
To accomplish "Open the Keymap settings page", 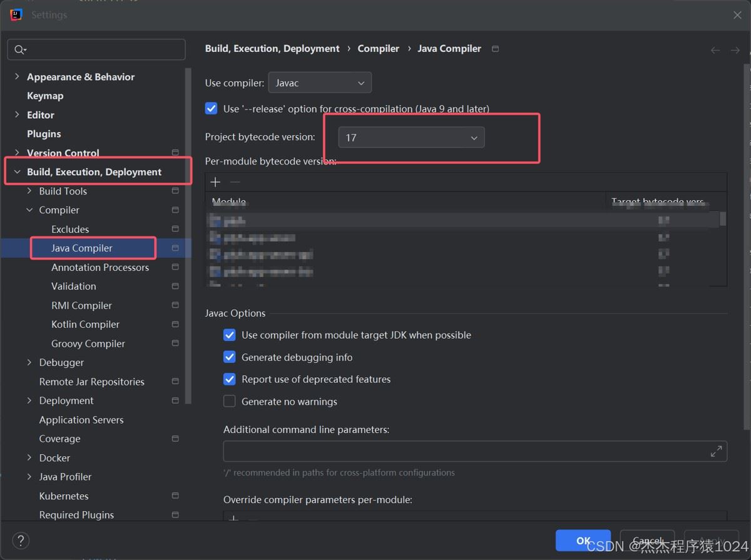I will click(45, 96).
